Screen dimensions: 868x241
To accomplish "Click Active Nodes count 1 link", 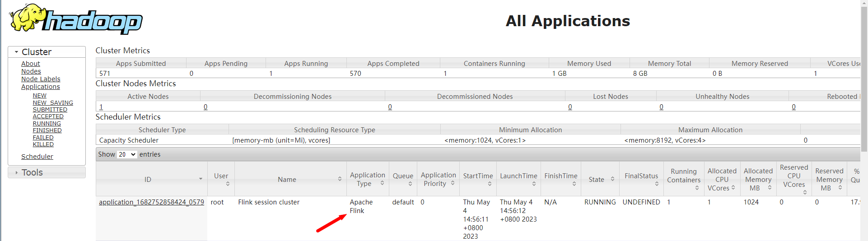I will 101,107.
